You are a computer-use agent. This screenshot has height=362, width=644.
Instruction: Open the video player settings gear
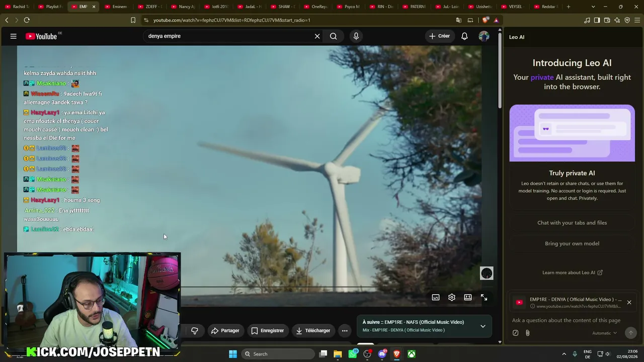[452, 298]
